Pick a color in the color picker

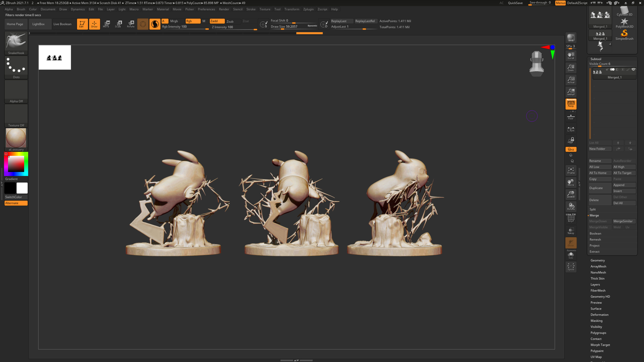coord(16,164)
